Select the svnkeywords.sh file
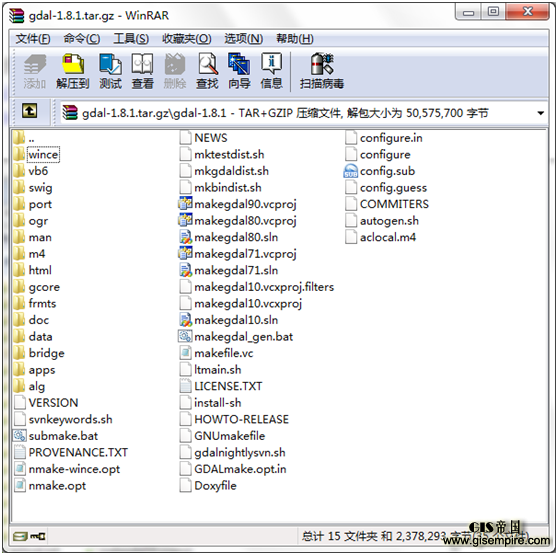 (63, 419)
